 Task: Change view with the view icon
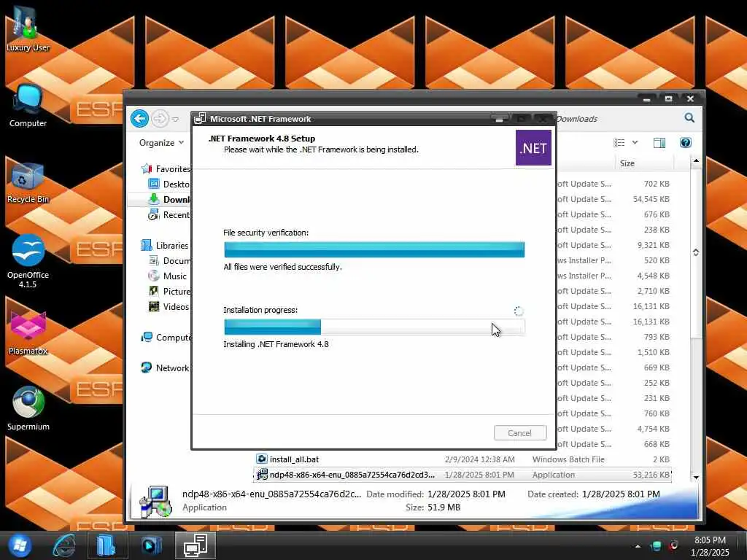tap(619, 142)
